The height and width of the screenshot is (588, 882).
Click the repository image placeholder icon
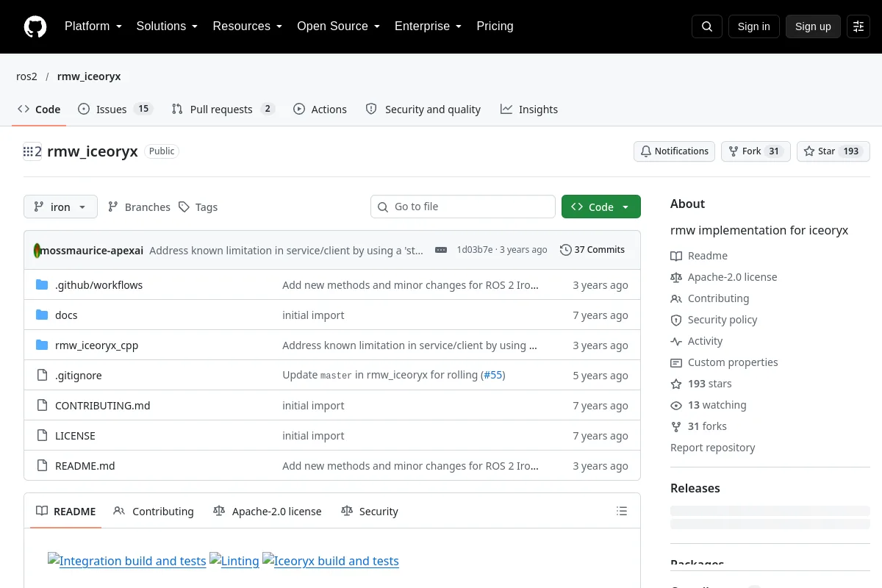click(32, 151)
